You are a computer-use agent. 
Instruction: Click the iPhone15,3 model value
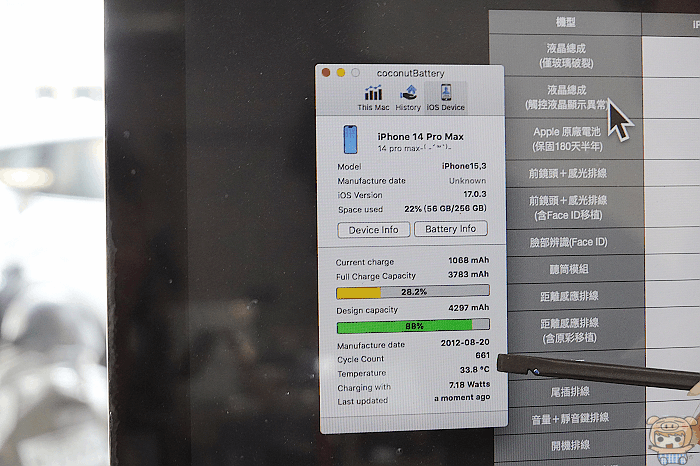(464, 166)
